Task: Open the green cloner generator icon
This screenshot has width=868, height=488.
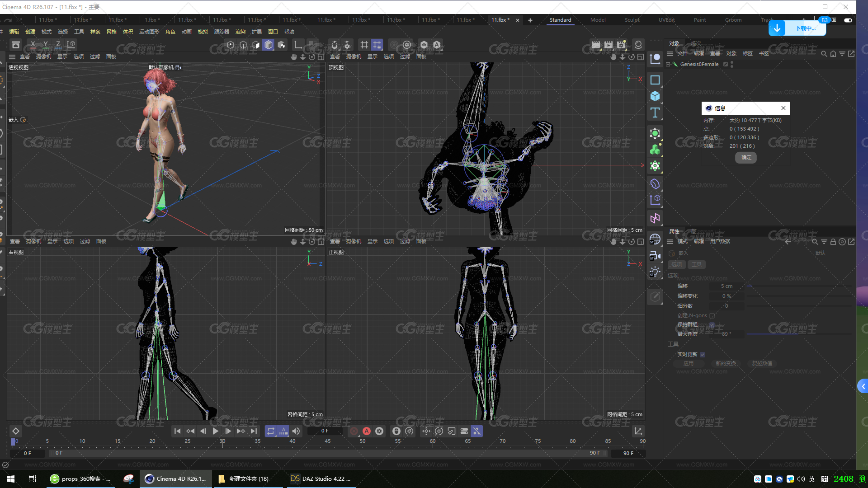Action: pyautogui.click(x=655, y=150)
